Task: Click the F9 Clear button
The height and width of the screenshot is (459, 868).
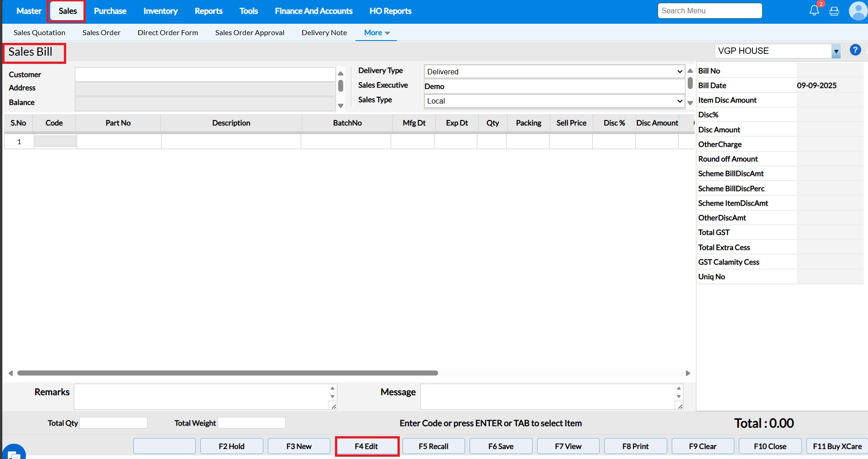Action: click(x=702, y=446)
